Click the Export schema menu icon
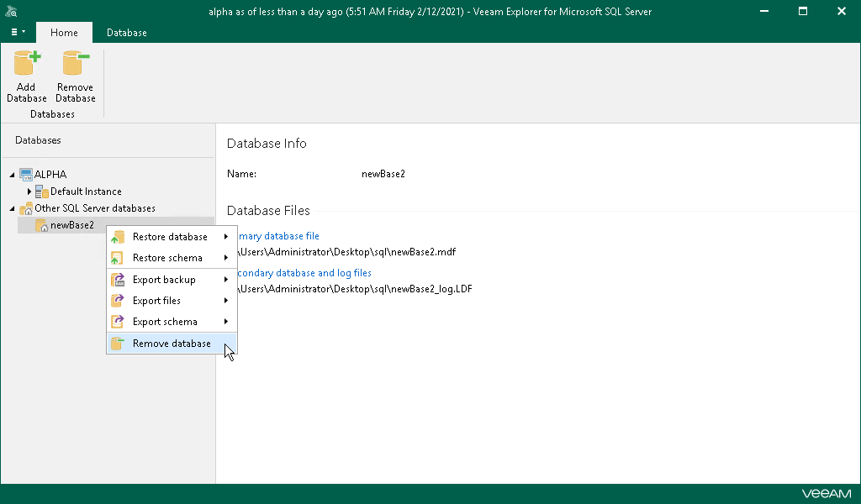Screen dimensions: 861x504 pyautogui.click(x=118, y=322)
